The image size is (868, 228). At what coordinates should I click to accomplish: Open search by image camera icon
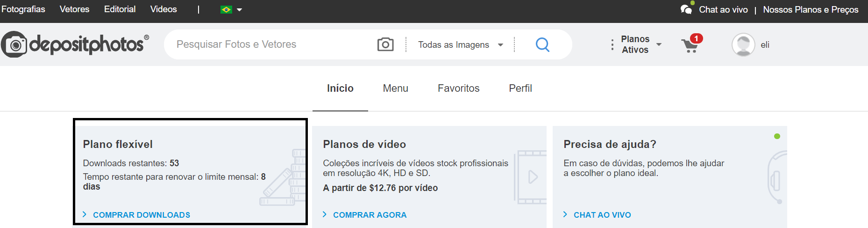pos(385,44)
